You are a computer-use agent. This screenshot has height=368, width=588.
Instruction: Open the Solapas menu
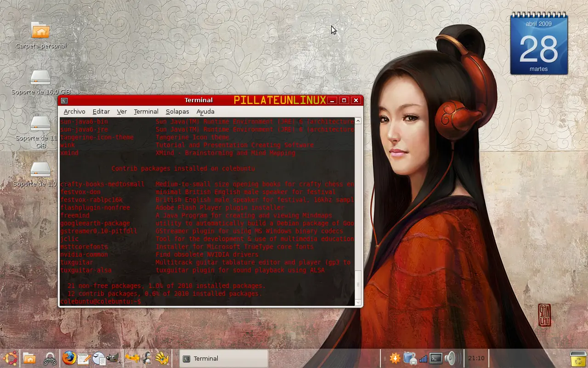(177, 111)
